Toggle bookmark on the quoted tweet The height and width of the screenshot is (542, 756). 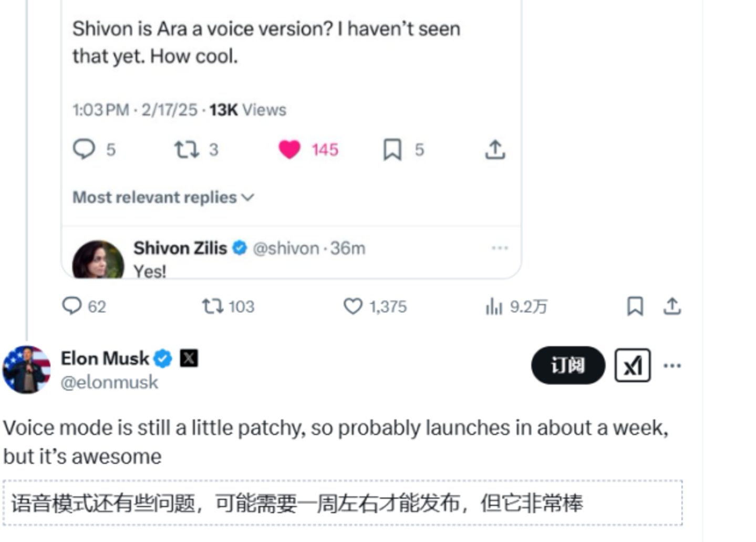[392, 149]
